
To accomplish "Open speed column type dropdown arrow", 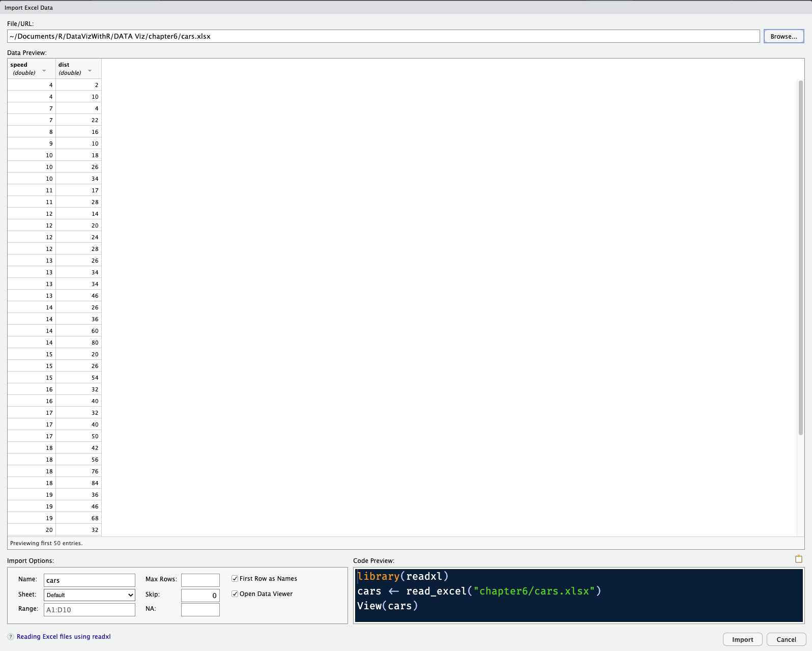I will pyautogui.click(x=44, y=71).
